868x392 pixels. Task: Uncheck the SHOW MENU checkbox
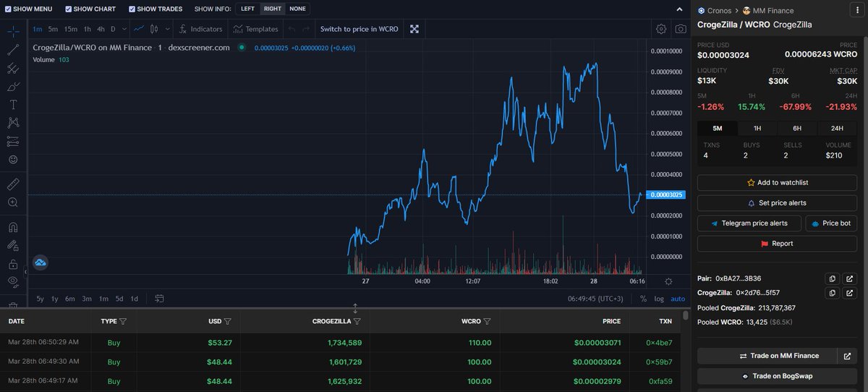click(7, 9)
